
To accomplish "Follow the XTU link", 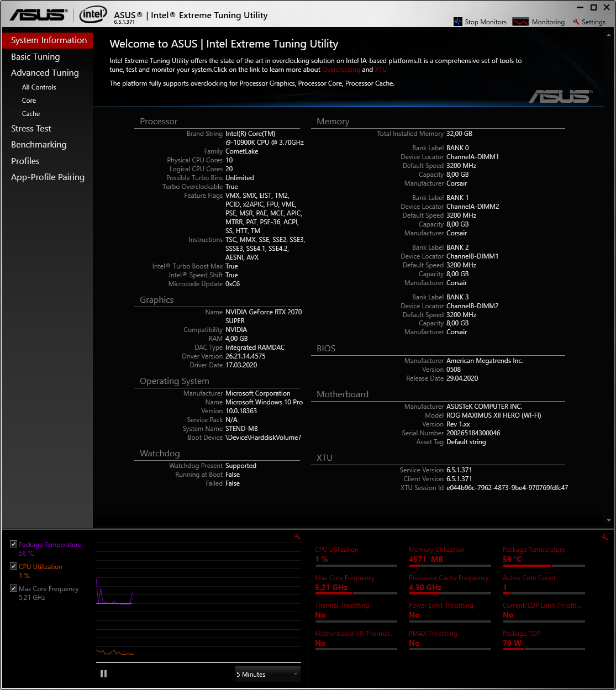I will (x=381, y=70).
